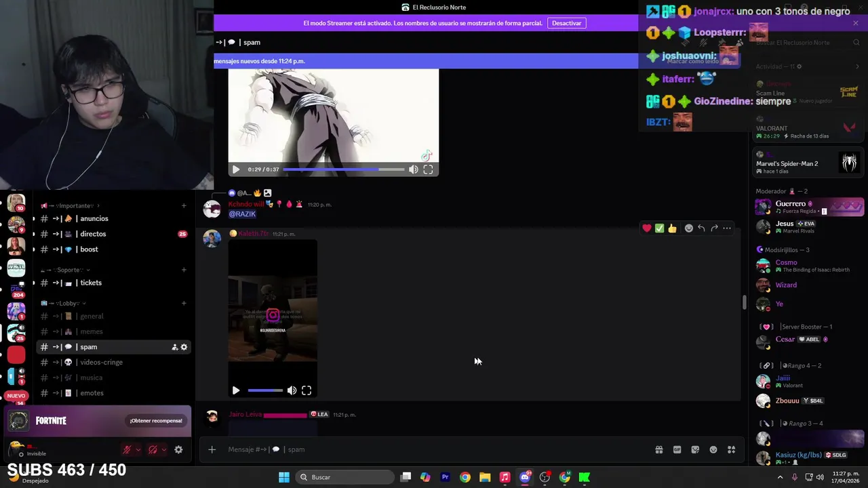Seek on the top video progress bar

tap(343, 169)
